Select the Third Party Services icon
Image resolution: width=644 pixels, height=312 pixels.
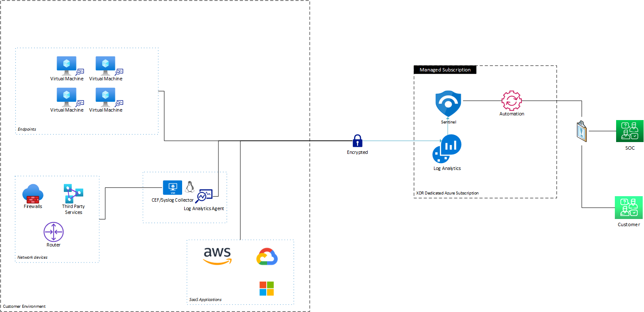pyautogui.click(x=72, y=195)
